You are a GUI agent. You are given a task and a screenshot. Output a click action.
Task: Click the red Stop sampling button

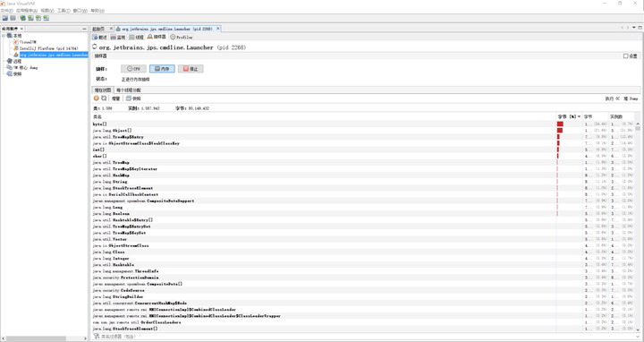pos(191,69)
